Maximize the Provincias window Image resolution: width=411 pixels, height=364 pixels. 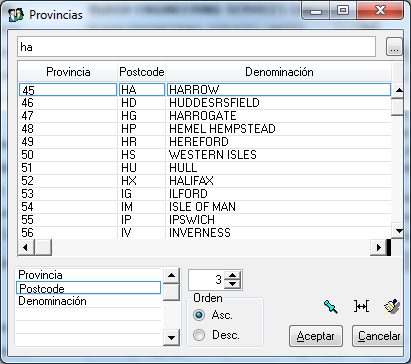point(343,11)
